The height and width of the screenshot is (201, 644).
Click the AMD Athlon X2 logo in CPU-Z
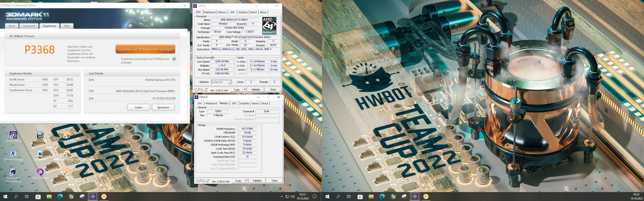pyautogui.click(x=269, y=26)
